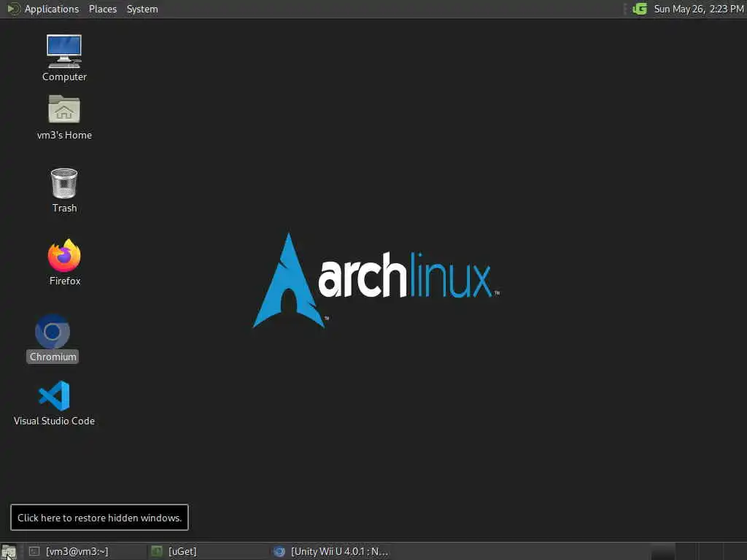Select the Trash desktop icon
Screen dimensions: 747x560
click(x=64, y=190)
